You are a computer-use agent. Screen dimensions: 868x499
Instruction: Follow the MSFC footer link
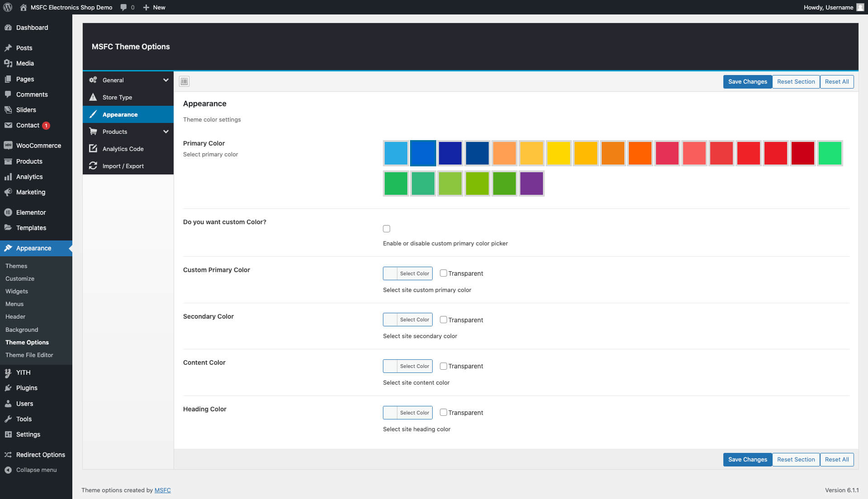tap(162, 490)
